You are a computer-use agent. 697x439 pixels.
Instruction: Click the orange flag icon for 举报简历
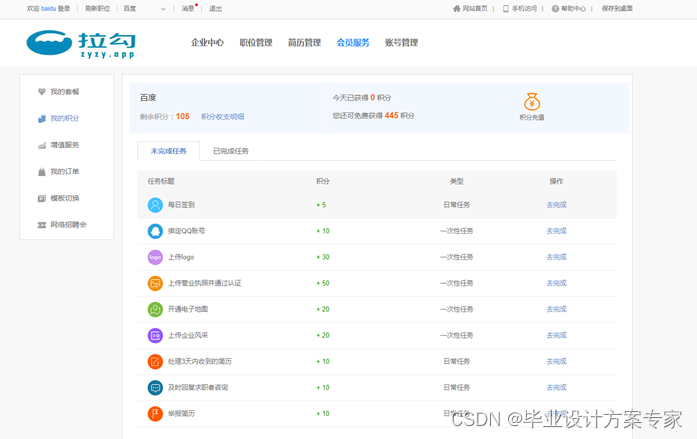(155, 414)
